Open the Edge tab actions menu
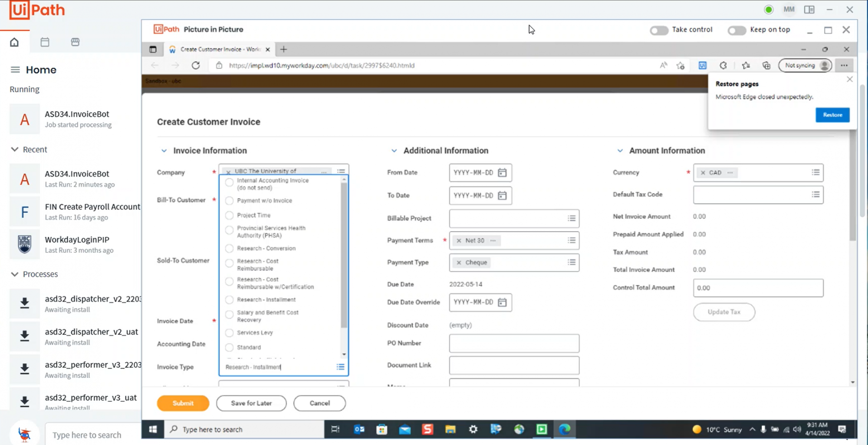This screenshot has width=868, height=445. coord(153,49)
